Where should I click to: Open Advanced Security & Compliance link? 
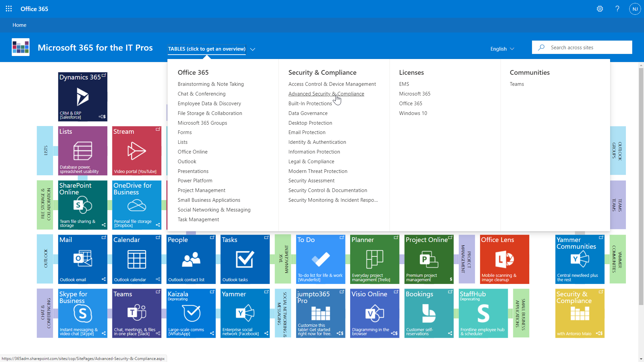point(326,94)
